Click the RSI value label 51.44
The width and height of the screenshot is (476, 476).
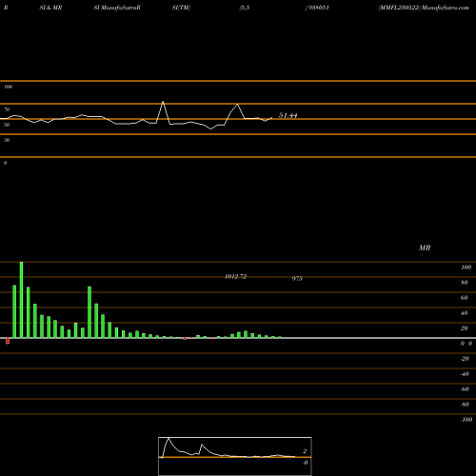point(288,115)
